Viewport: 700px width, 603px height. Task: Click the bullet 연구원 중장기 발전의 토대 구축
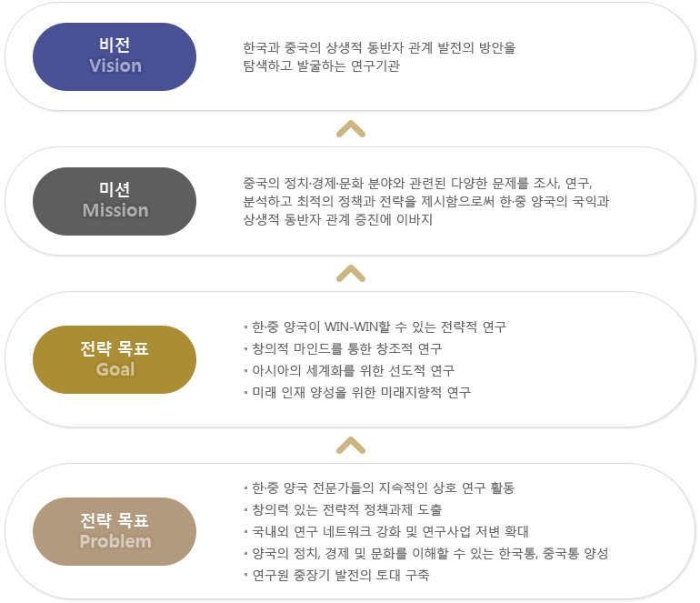(x=336, y=576)
